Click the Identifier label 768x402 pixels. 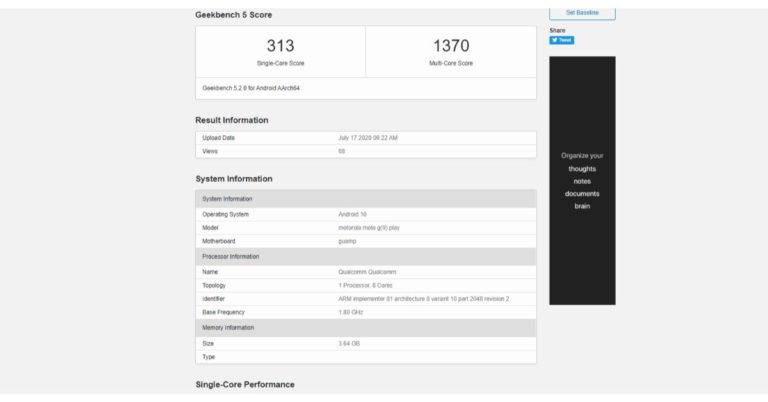[214, 299]
